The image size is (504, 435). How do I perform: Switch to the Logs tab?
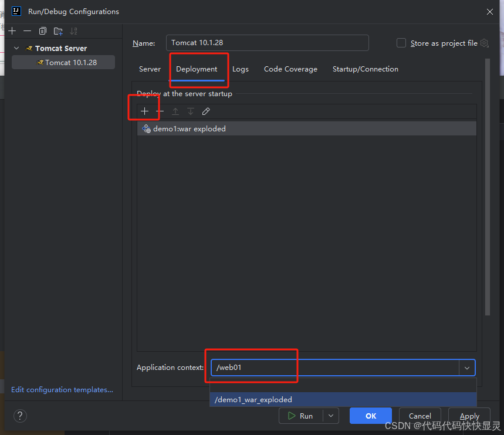[241, 69]
